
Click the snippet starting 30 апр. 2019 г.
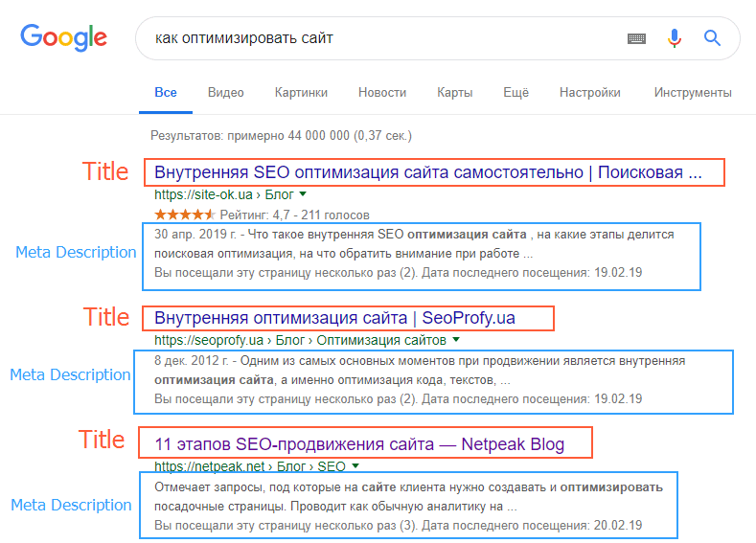coord(414,244)
